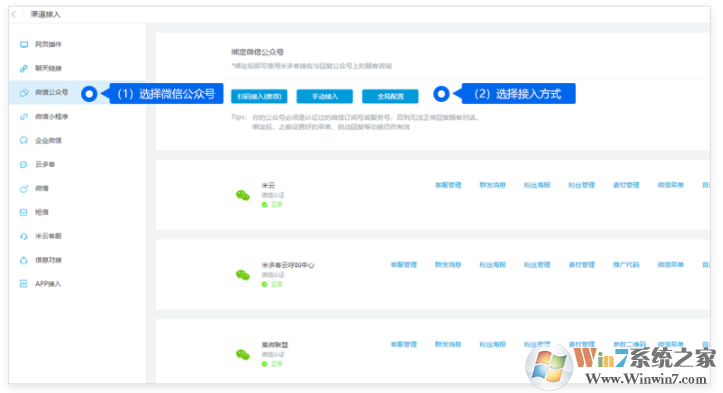This screenshot has width=723, height=393.
Task: Open 米云客服 via its headset icon
Action: [x=24, y=236]
